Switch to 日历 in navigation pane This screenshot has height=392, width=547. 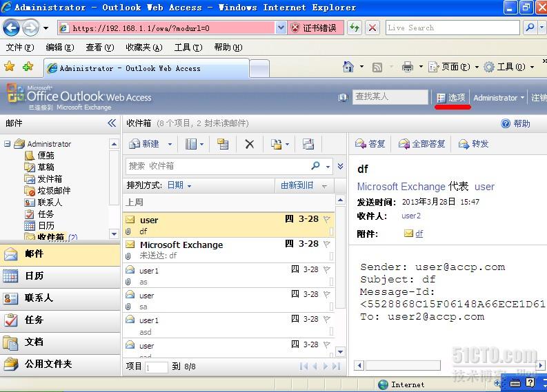point(60,276)
